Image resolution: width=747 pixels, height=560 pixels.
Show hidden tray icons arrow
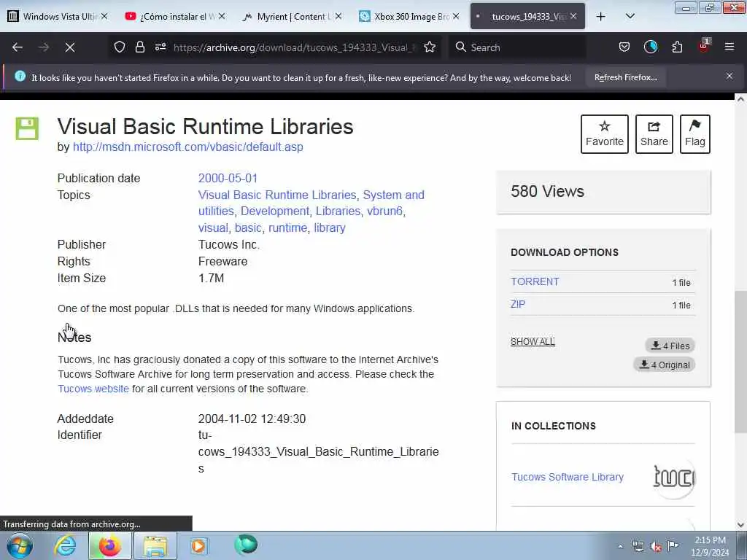pyautogui.click(x=620, y=546)
